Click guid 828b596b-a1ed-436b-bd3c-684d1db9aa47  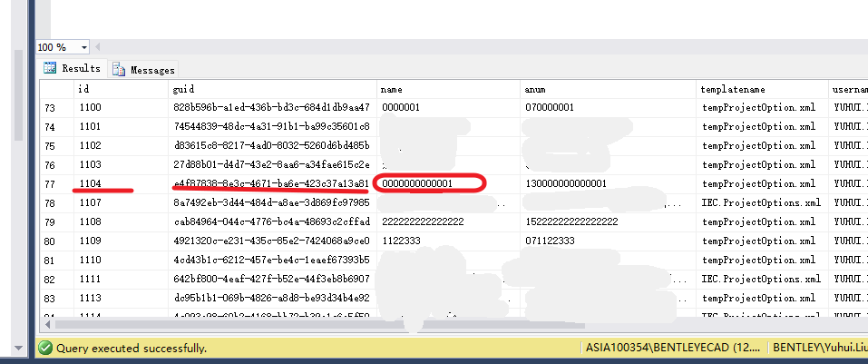click(271, 107)
